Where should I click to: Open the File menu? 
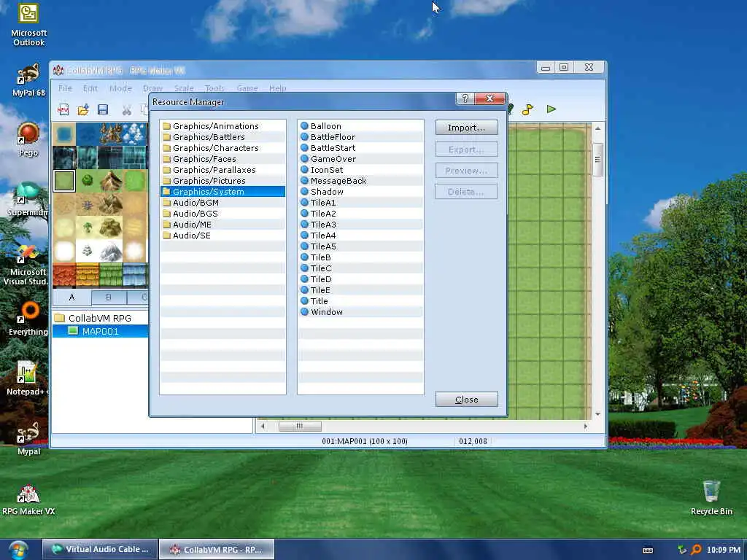pyautogui.click(x=65, y=88)
